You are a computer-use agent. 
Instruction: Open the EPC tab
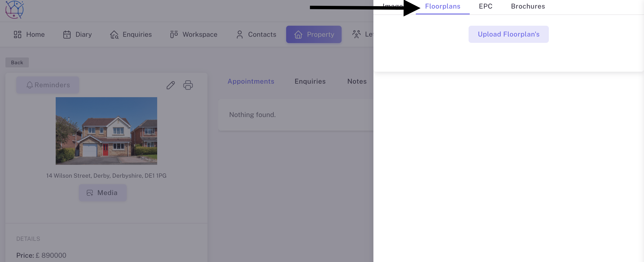tap(485, 6)
